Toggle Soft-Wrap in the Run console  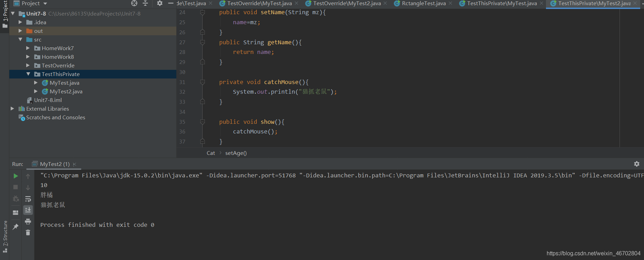pyautogui.click(x=28, y=199)
